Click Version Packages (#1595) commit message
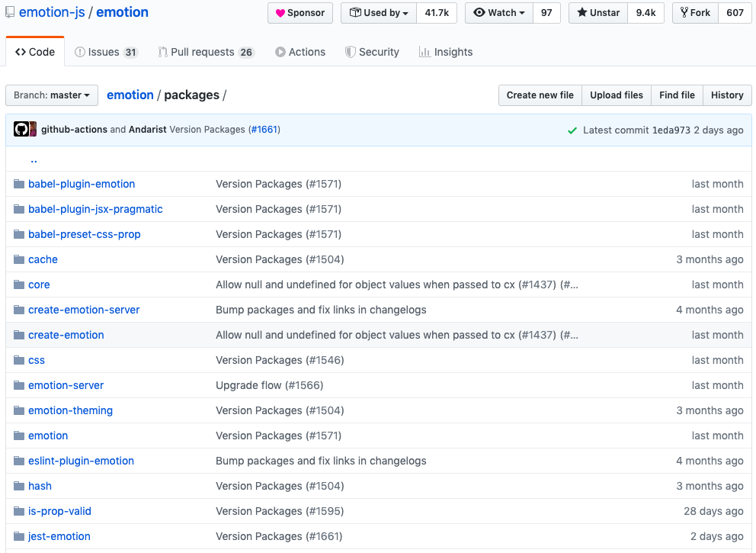 click(280, 511)
